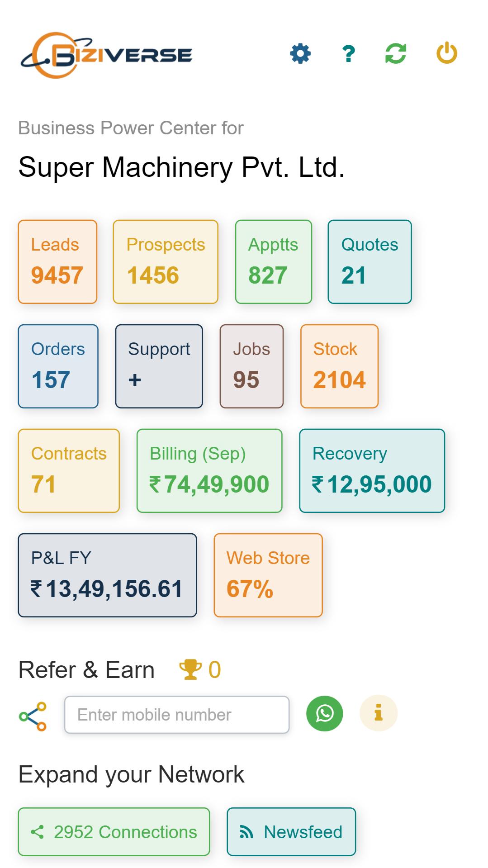The width and height of the screenshot is (488, 868).
Task: View P&L FY details
Action: [108, 575]
